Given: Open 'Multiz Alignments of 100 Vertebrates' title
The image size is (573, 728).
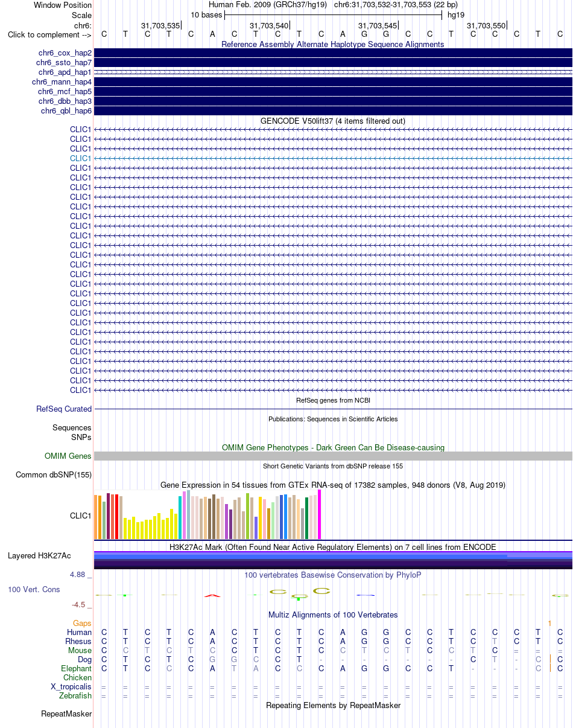Looking at the screenshot, I should [333, 615].
